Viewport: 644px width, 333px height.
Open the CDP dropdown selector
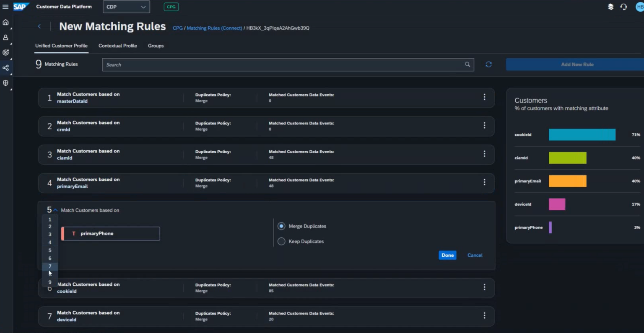(x=126, y=7)
